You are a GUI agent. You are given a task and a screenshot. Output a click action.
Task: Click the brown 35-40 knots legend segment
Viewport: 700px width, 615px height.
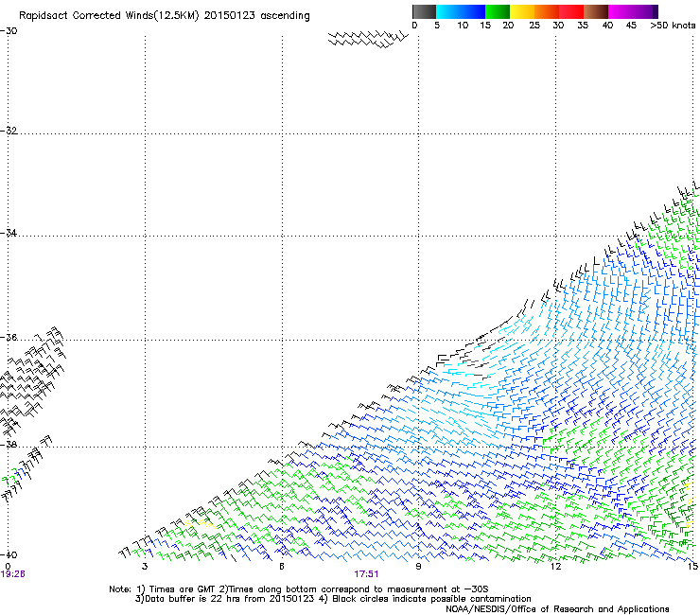click(x=596, y=11)
